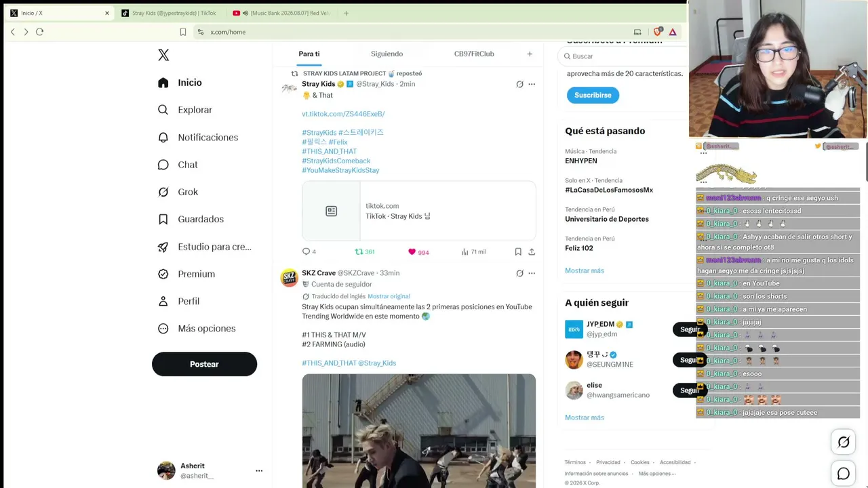
Task: Open Premium in the sidebar
Action: pos(186,274)
